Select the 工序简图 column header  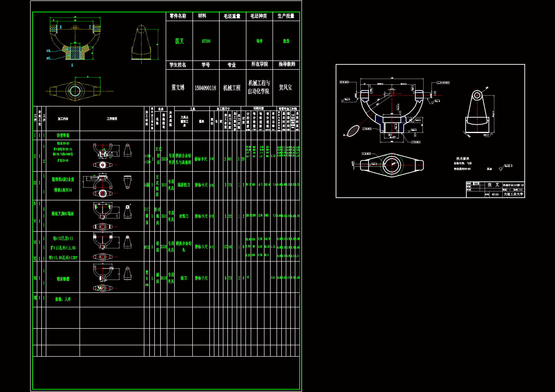coord(112,119)
